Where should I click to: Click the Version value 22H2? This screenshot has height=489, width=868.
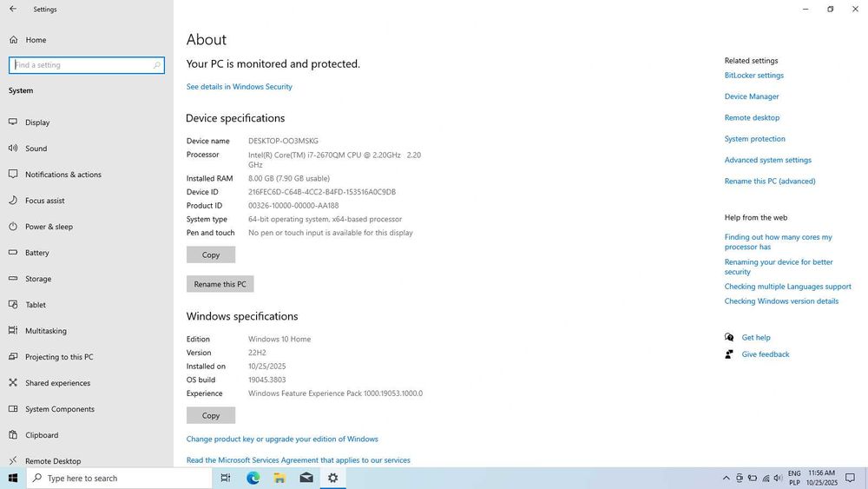pos(257,353)
